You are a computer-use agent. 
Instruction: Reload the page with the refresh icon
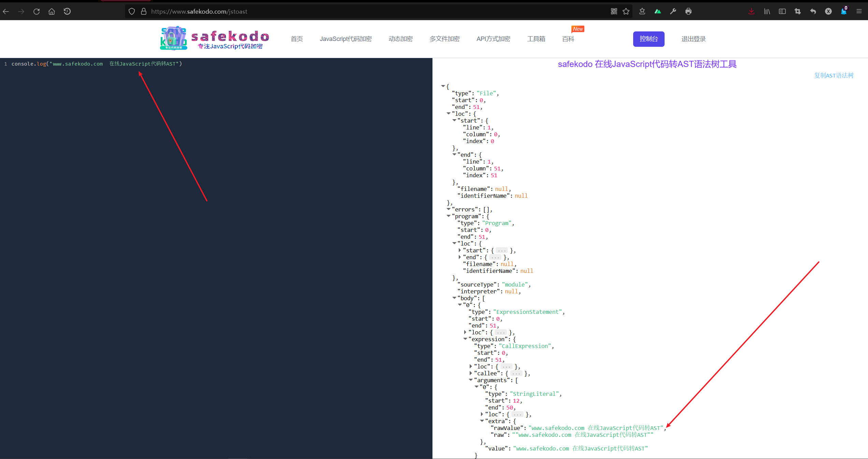(37, 11)
